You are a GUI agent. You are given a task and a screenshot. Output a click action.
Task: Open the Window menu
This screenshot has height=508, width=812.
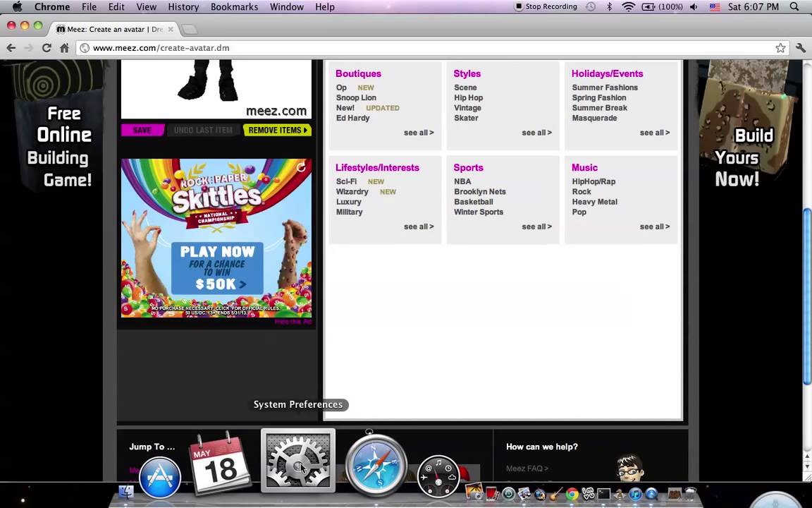point(286,7)
